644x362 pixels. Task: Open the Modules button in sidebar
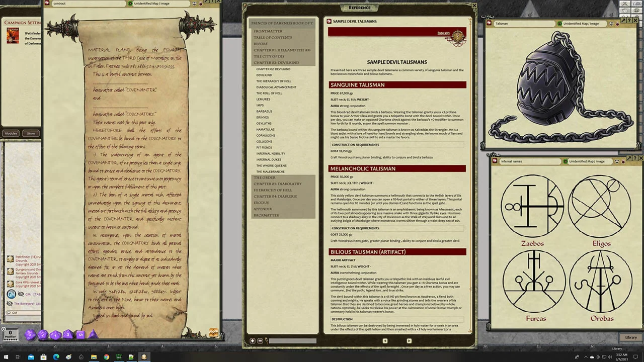(11, 133)
